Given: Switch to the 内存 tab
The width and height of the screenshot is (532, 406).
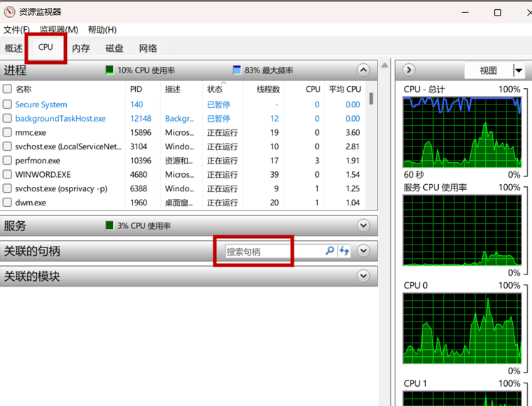Looking at the screenshot, I should (81, 48).
